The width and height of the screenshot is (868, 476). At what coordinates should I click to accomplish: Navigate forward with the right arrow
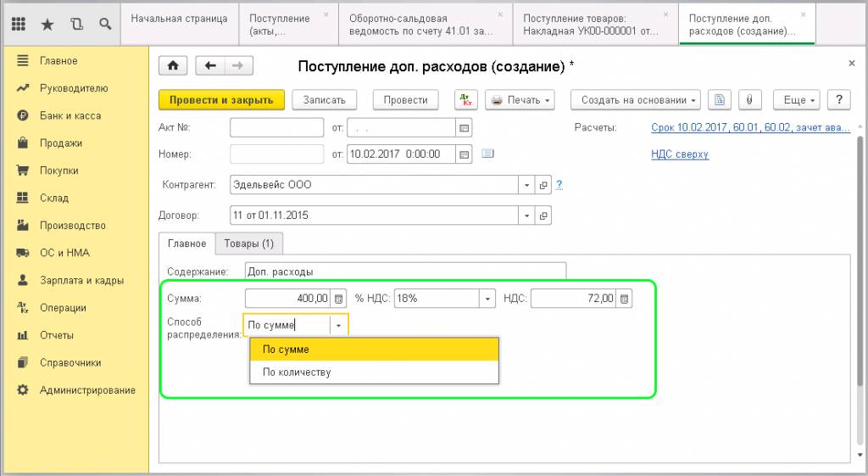(x=238, y=65)
